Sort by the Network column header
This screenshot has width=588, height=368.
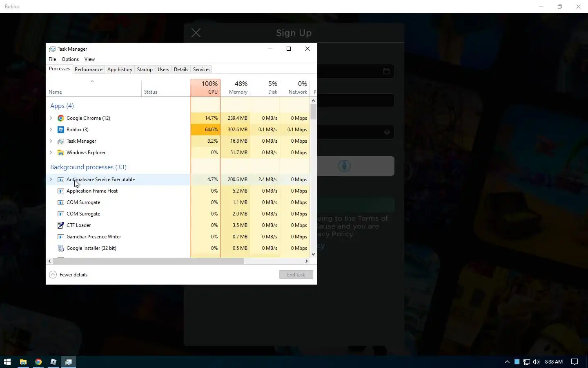[x=295, y=88]
